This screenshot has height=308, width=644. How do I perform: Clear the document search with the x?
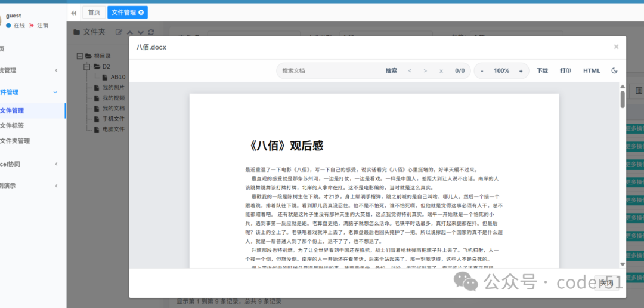click(441, 70)
